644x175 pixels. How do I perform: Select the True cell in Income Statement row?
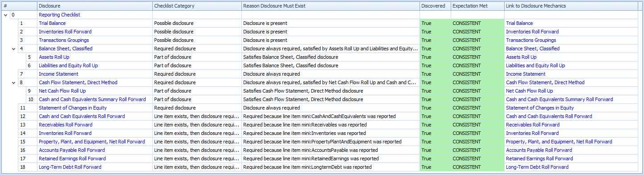click(435, 74)
